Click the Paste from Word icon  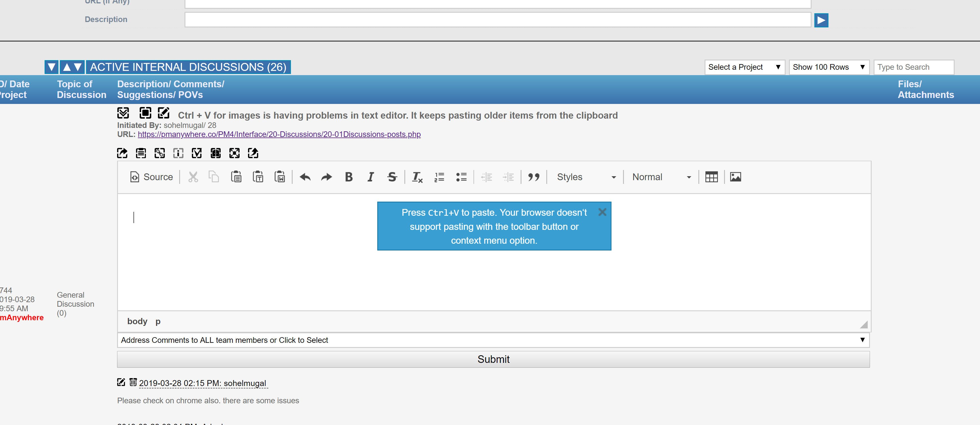click(x=280, y=177)
